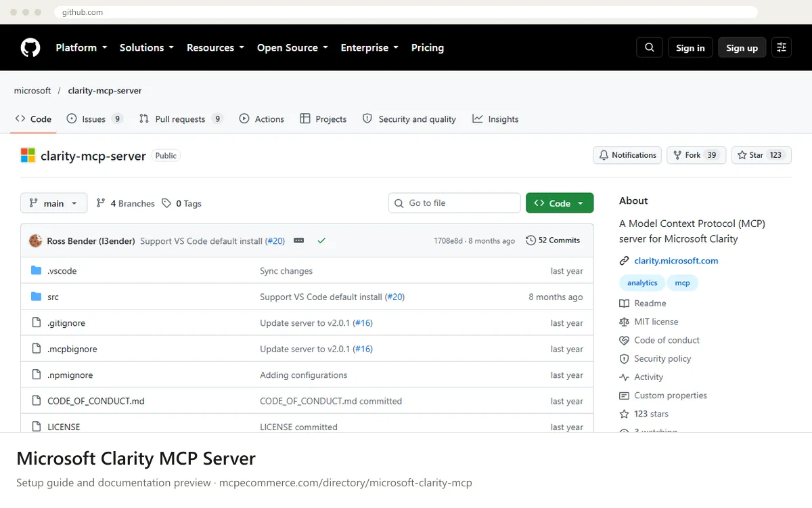Open the main branch selector dropdown
Viewport: 812px width, 508px height.
click(54, 203)
